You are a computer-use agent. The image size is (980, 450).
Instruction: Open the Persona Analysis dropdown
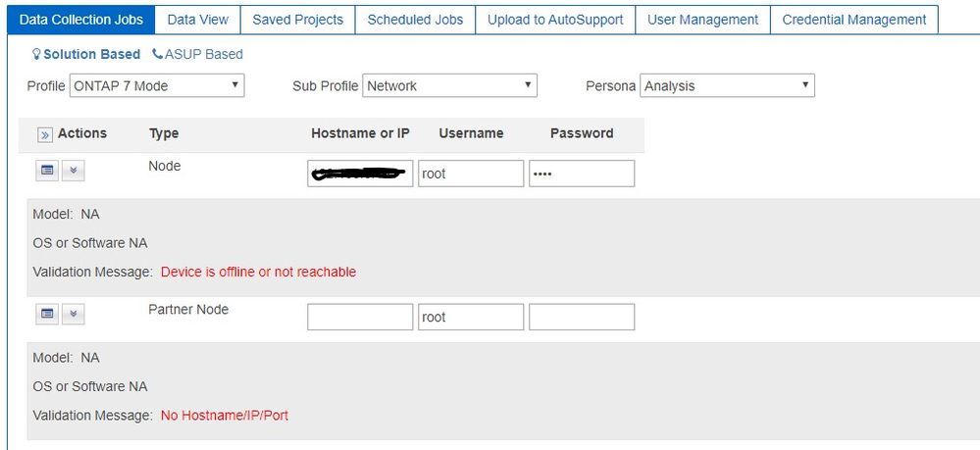coord(727,86)
